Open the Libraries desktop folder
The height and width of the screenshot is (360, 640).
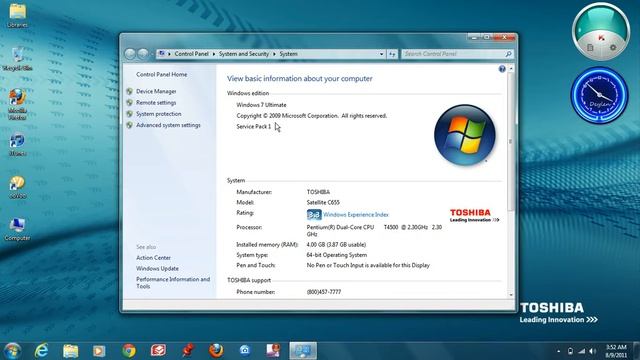[x=17, y=16]
